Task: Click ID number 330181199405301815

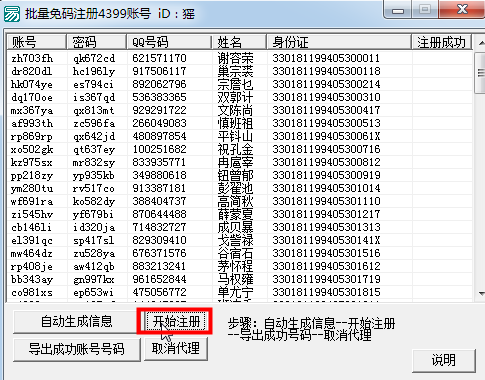Action: pos(326,292)
